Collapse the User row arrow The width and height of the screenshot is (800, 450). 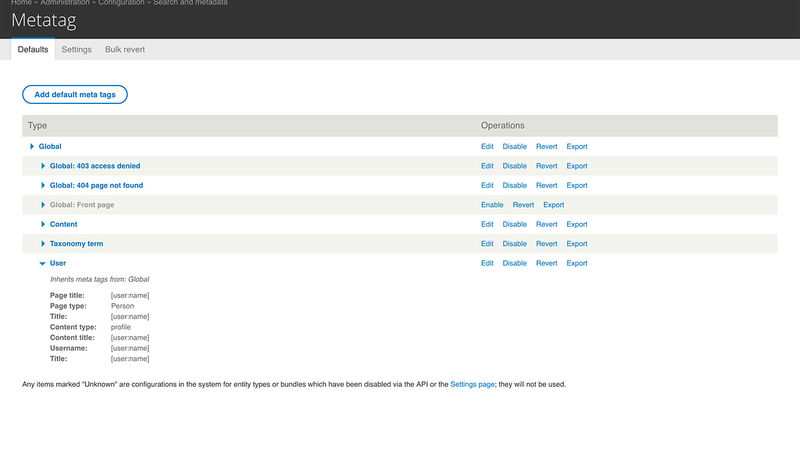42,263
